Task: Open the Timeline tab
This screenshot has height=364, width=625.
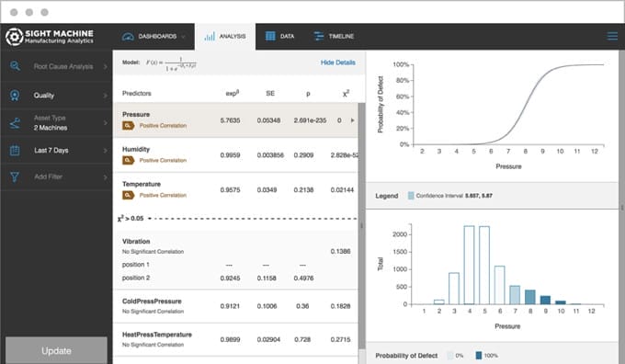Action: pos(334,36)
